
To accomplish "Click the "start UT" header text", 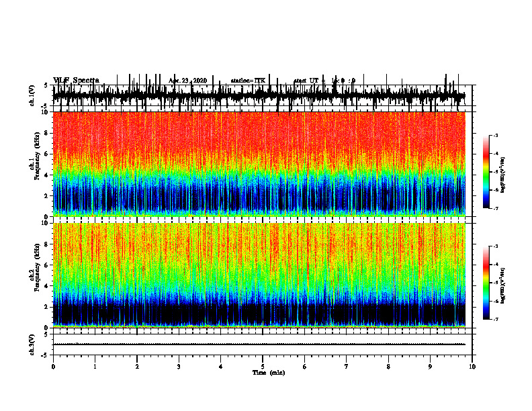I will [306, 81].
